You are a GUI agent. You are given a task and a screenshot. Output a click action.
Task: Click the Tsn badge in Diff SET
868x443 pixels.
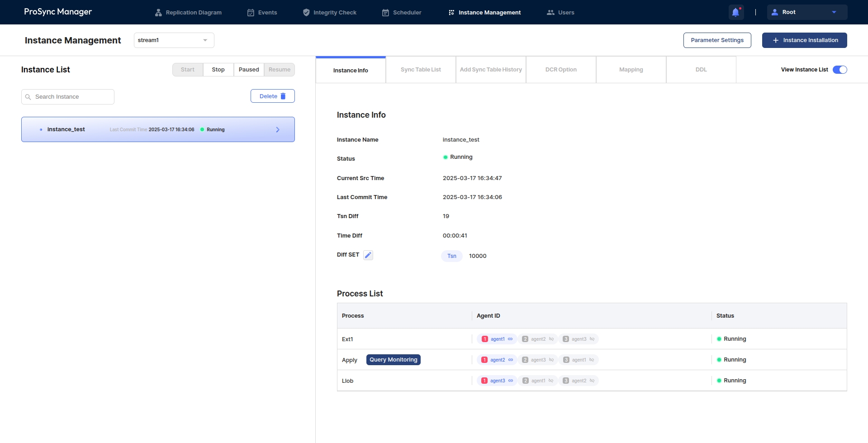pos(451,256)
